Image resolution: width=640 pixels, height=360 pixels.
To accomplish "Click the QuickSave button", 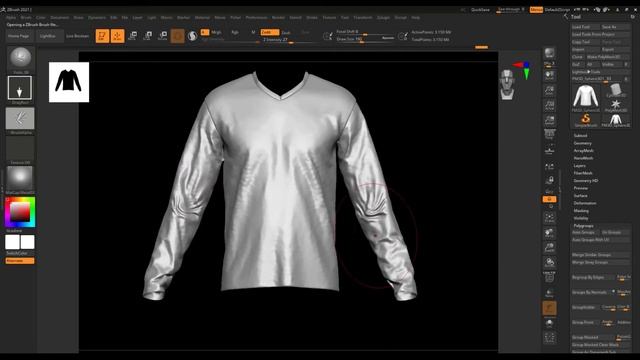I will (480, 9).
